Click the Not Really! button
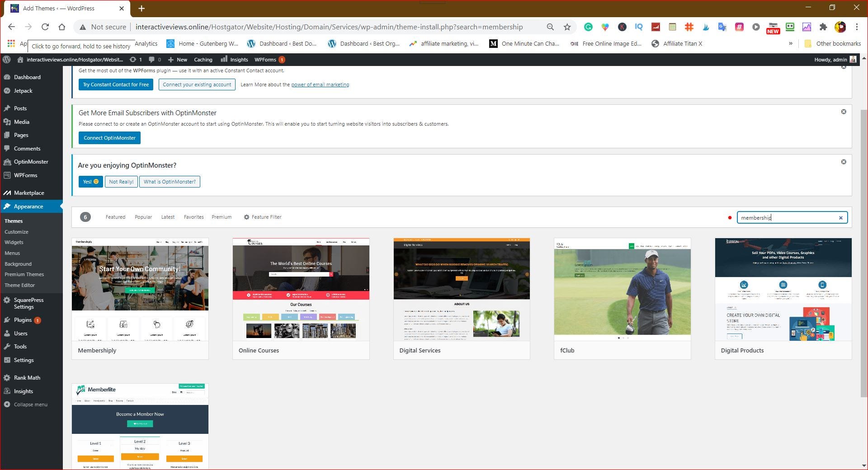The width and height of the screenshot is (868, 470). click(121, 182)
